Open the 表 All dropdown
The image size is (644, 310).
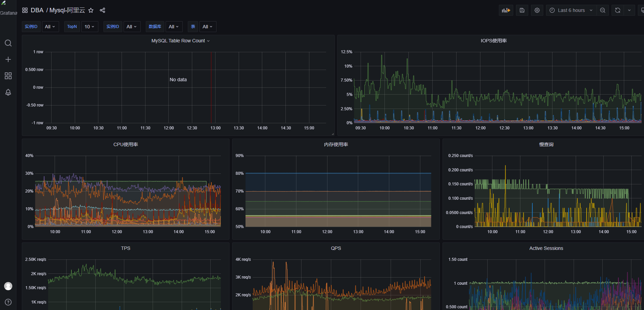(x=208, y=27)
